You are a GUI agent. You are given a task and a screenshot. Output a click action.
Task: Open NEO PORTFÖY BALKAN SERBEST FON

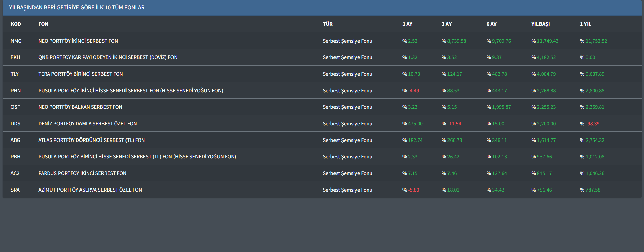pos(80,107)
